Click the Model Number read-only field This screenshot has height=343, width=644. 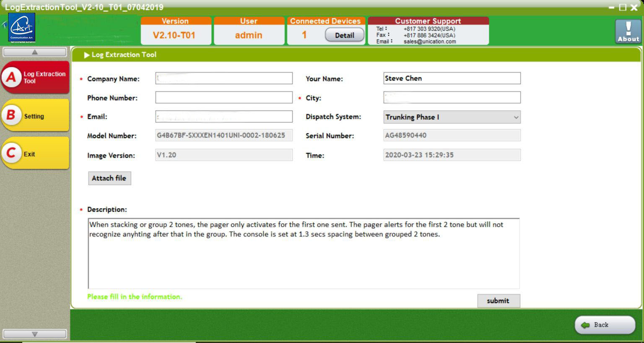pyautogui.click(x=224, y=135)
